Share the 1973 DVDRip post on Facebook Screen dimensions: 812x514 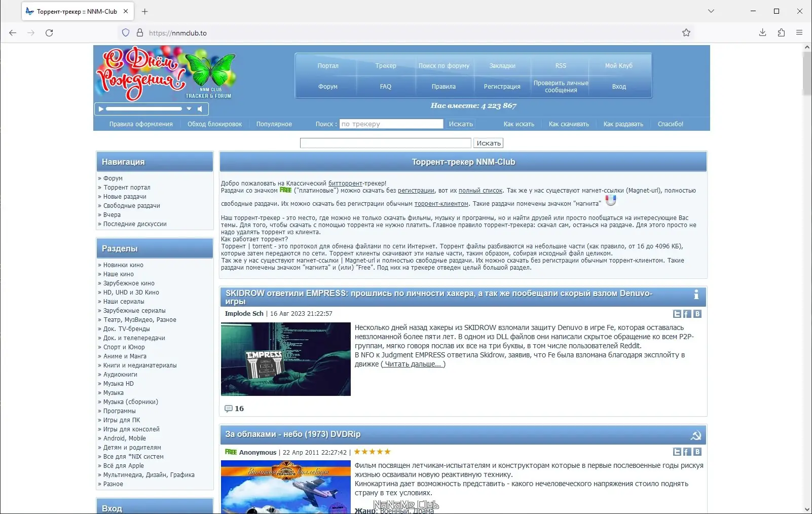[687, 452]
